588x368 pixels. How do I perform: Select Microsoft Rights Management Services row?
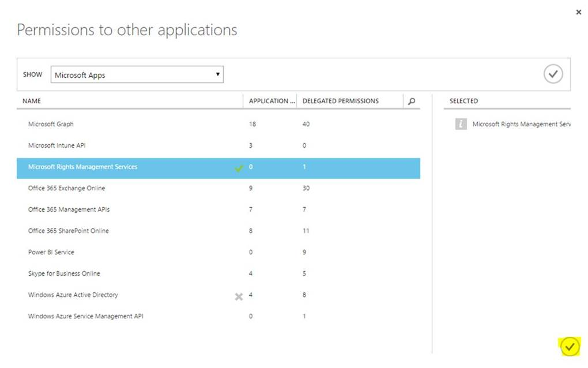[x=218, y=168]
